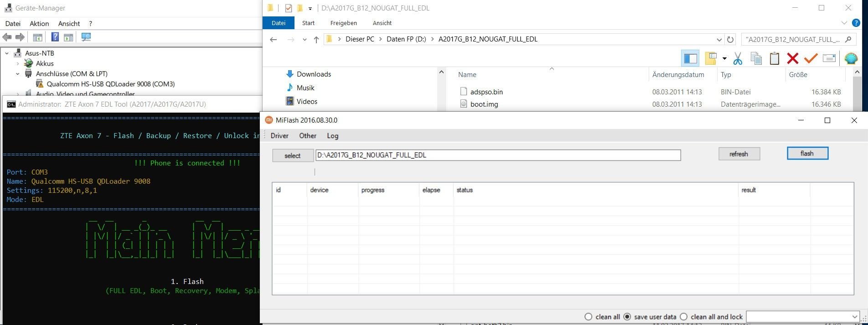Open the Datei tab in Explorer

click(x=279, y=23)
